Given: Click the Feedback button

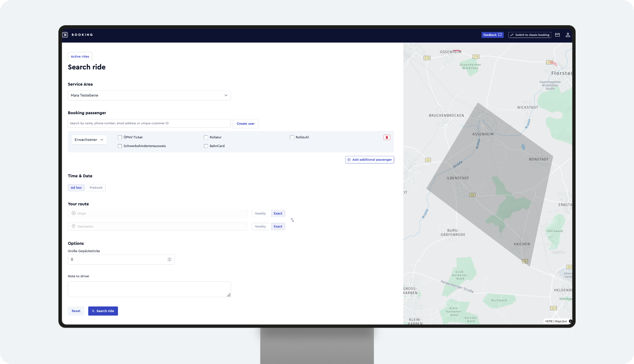Looking at the screenshot, I should tap(493, 35).
